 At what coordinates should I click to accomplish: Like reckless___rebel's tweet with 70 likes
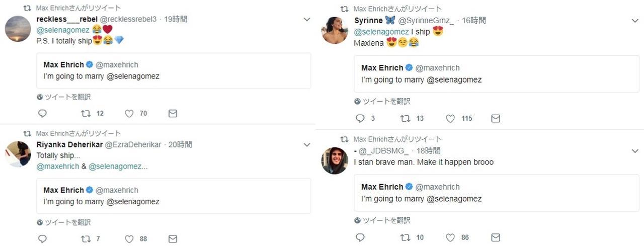tap(129, 114)
